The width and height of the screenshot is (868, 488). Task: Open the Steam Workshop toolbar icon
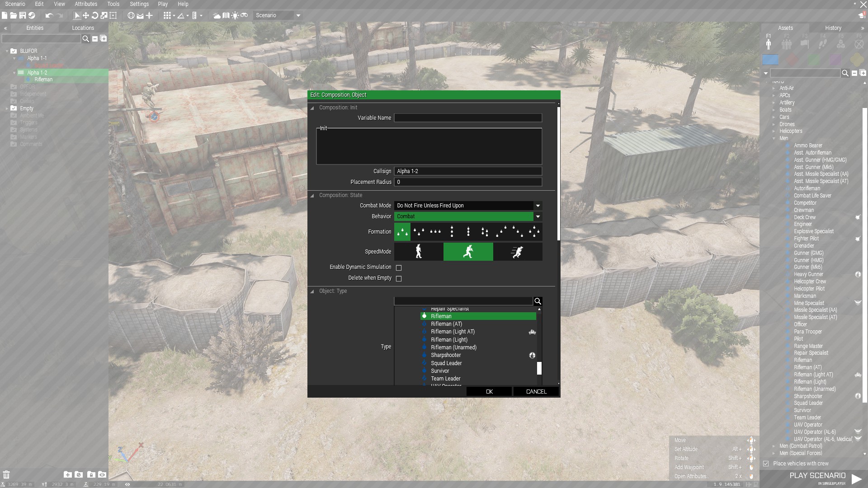pos(32,15)
